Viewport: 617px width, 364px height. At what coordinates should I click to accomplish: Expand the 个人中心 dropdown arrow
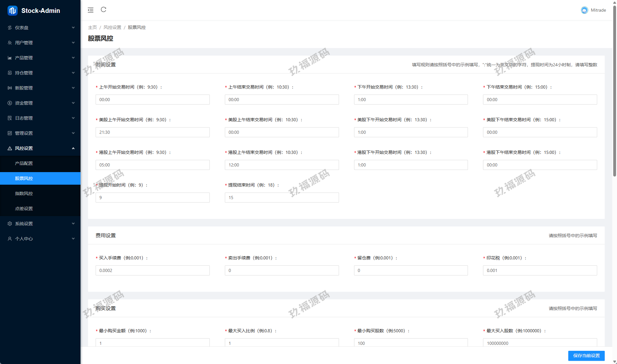point(73,239)
